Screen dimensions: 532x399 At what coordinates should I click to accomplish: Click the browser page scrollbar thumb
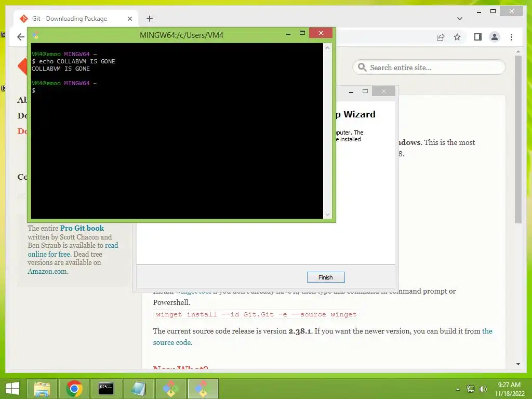[518, 139]
